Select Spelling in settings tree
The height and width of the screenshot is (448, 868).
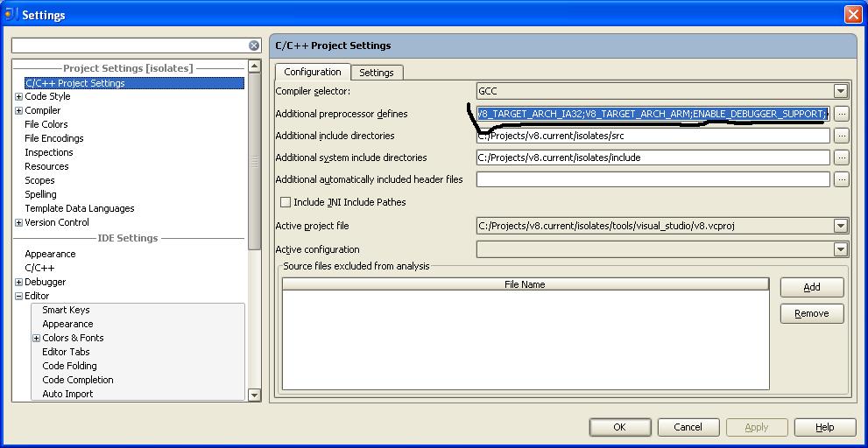[40, 194]
